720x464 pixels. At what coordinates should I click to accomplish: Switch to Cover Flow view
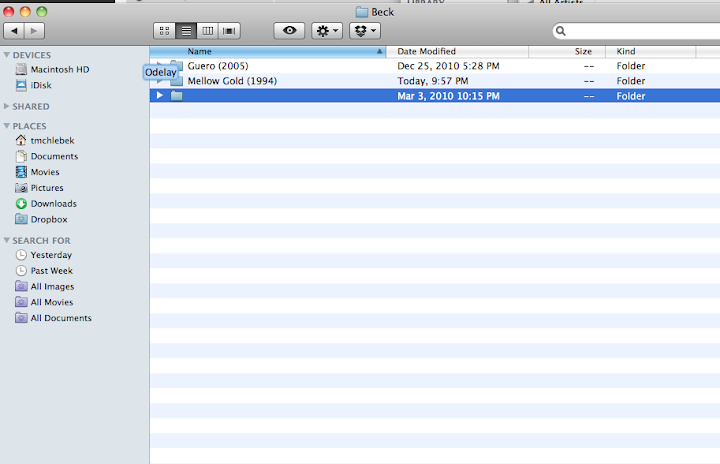click(229, 31)
